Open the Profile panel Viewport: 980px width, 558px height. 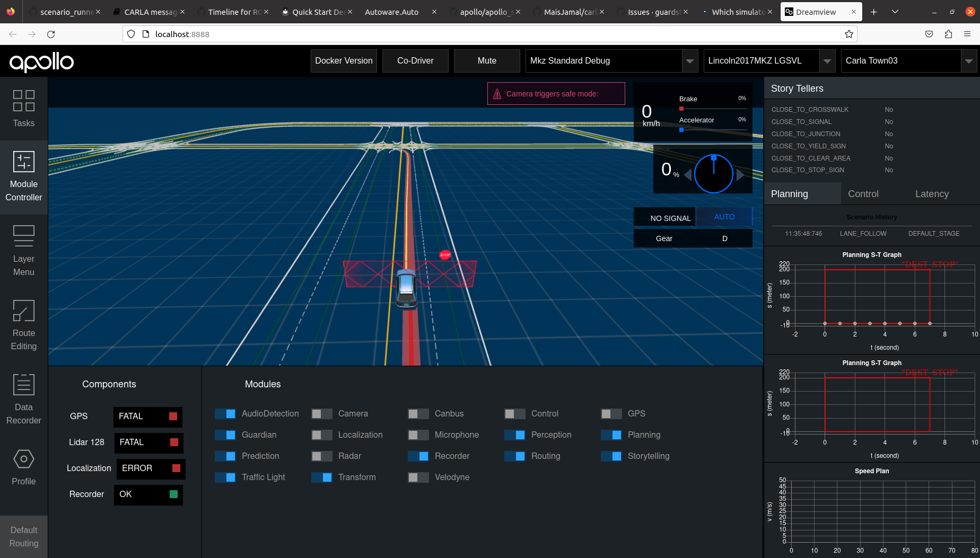click(23, 466)
